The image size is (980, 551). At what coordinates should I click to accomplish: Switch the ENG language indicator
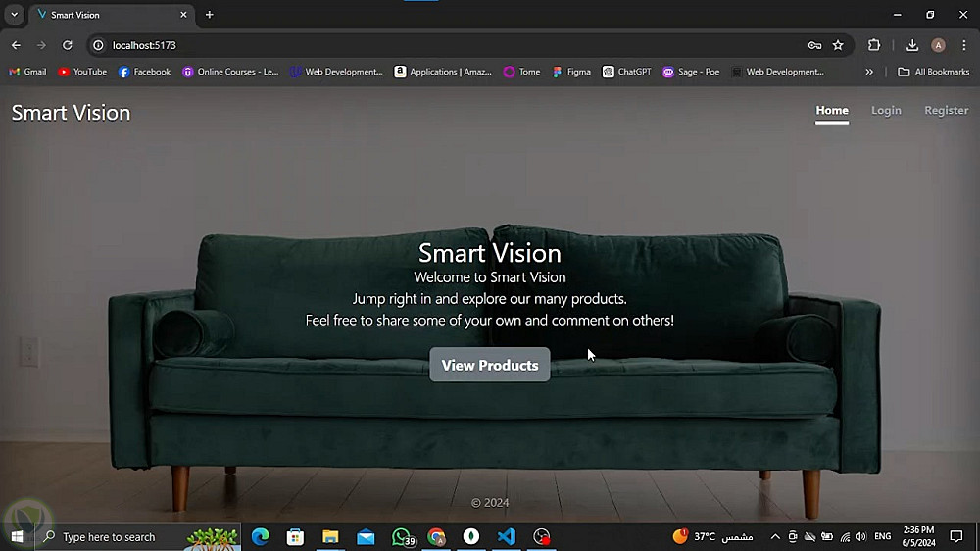(883, 536)
